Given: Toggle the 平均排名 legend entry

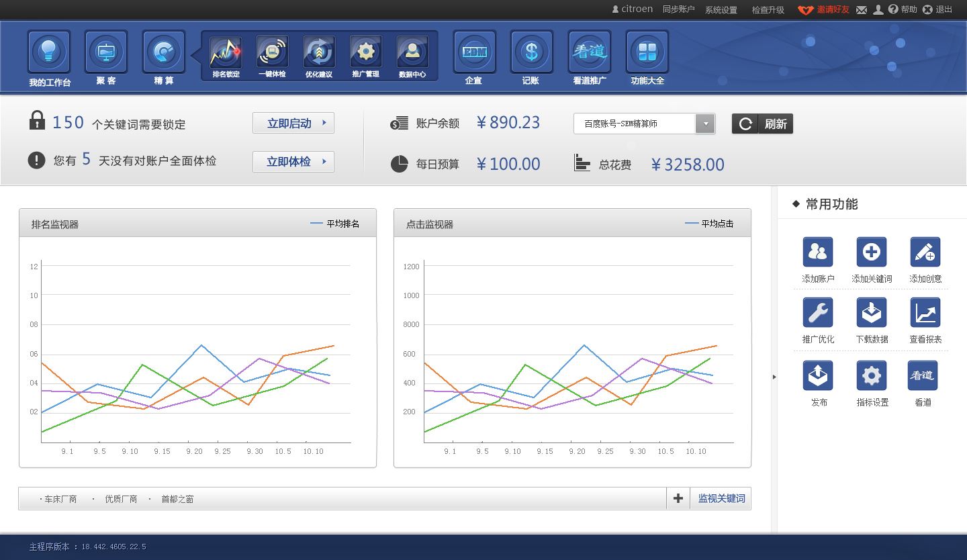Looking at the screenshot, I should pos(335,224).
